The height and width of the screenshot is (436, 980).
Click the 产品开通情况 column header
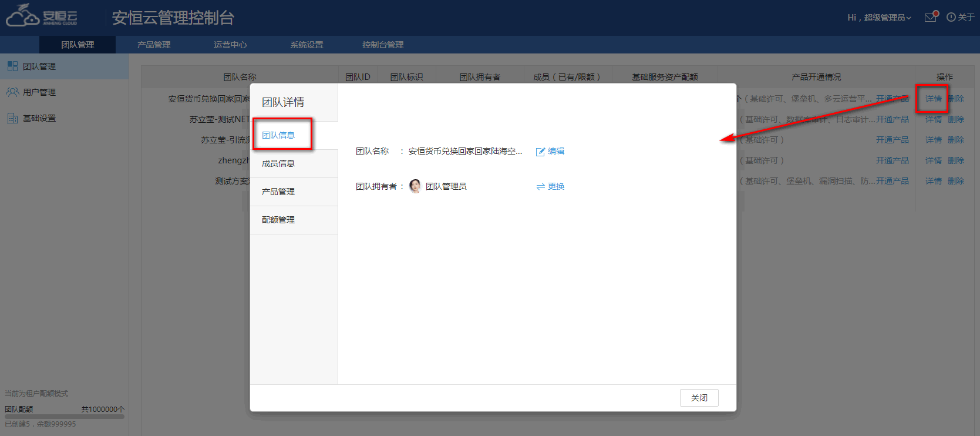tap(816, 77)
